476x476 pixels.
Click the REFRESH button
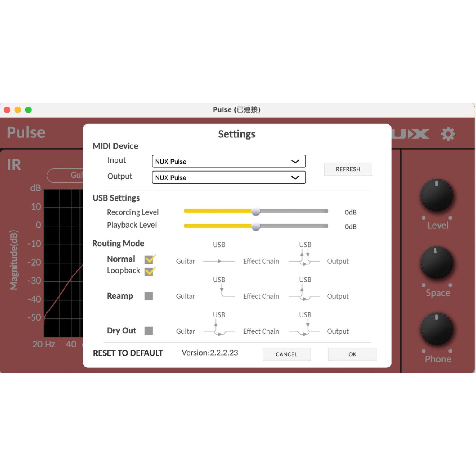tap(348, 169)
